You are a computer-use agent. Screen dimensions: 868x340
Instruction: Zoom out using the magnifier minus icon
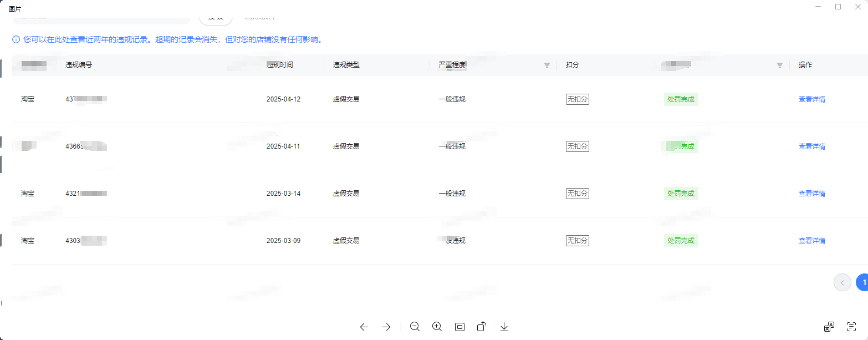click(x=415, y=327)
